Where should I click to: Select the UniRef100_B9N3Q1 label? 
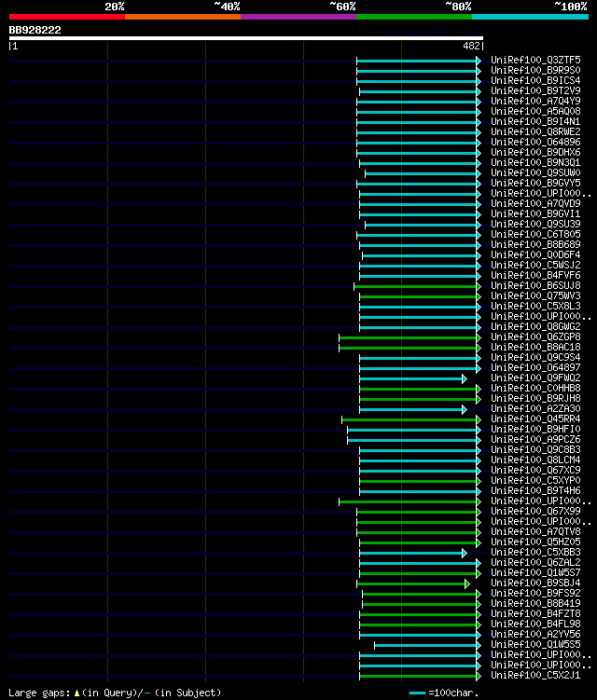[x=535, y=162]
